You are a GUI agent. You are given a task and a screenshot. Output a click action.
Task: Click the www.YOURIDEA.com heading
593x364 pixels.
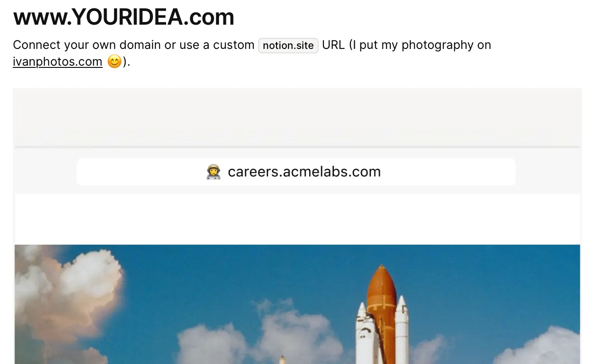click(x=124, y=17)
